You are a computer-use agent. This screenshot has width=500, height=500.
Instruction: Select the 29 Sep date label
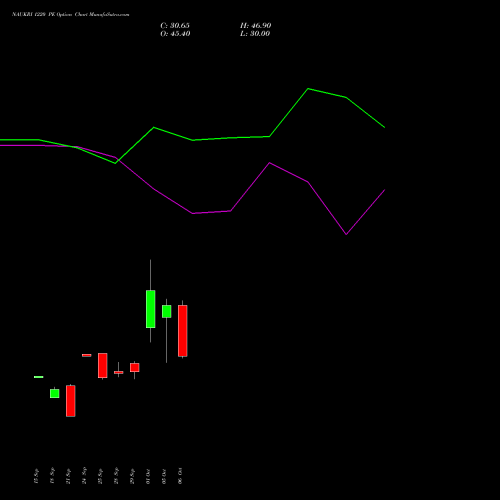(132, 476)
